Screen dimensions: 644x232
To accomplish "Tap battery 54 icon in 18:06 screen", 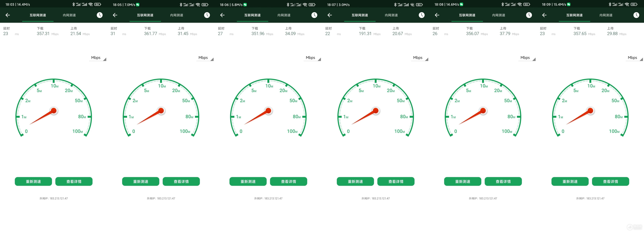I will (x=312, y=5).
